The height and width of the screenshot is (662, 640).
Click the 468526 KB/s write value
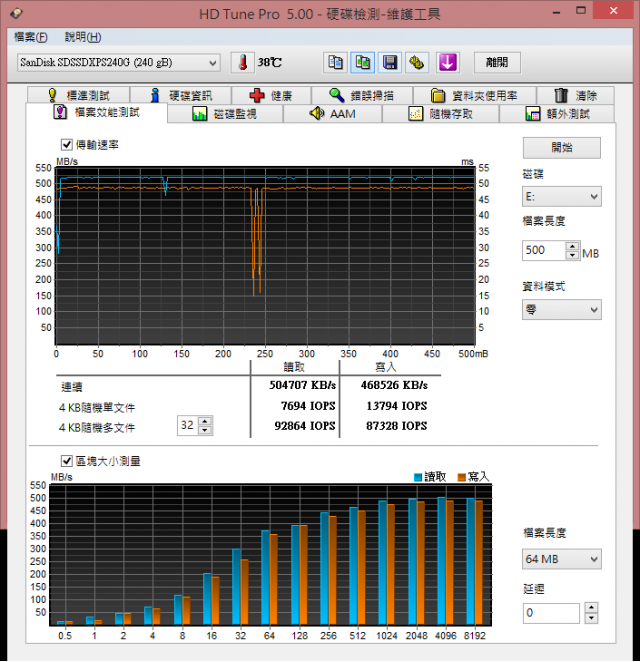(394, 385)
